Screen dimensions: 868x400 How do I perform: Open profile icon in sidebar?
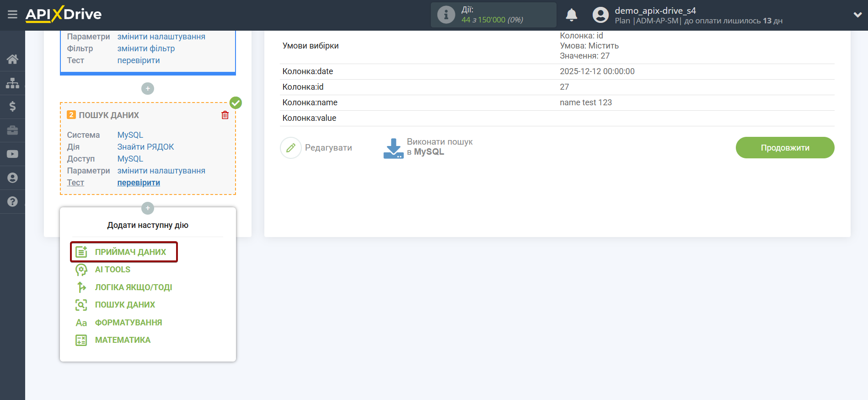[12, 178]
